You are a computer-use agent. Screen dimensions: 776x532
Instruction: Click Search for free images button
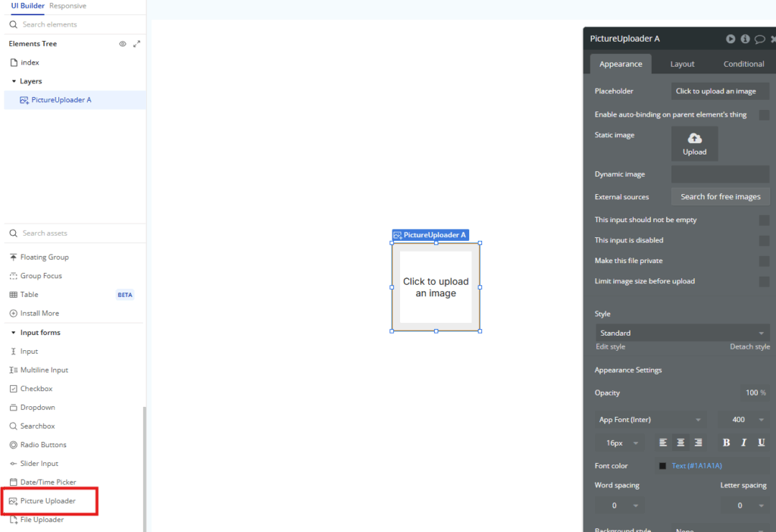[720, 196]
